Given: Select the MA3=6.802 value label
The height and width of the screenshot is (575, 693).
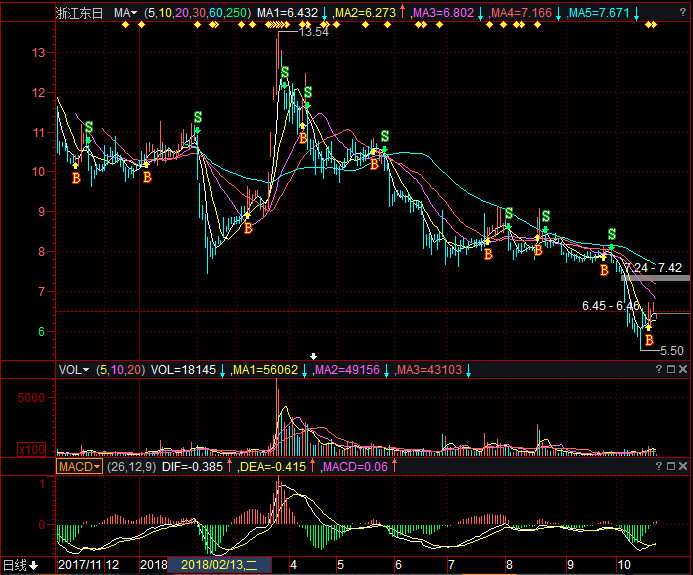Looking at the screenshot, I should 443,13.
